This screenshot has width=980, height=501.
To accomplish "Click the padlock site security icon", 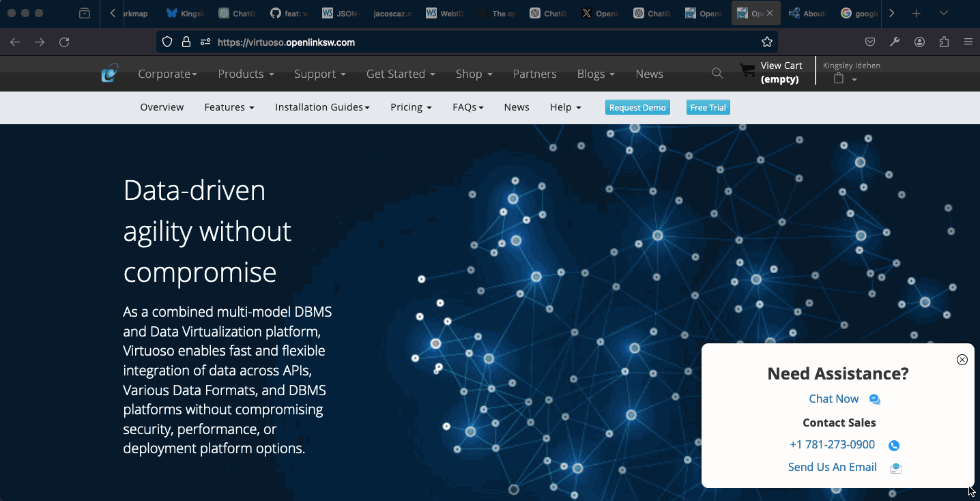I will 186,42.
